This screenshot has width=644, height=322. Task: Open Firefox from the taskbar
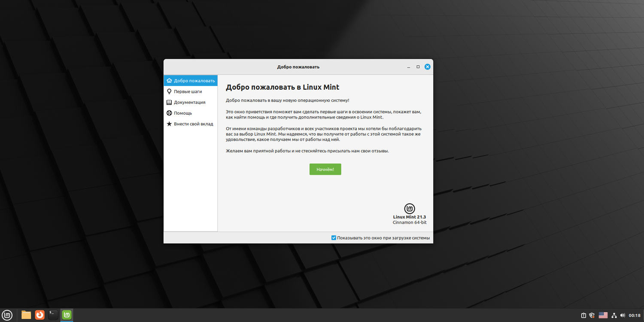pyautogui.click(x=40, y=315)
